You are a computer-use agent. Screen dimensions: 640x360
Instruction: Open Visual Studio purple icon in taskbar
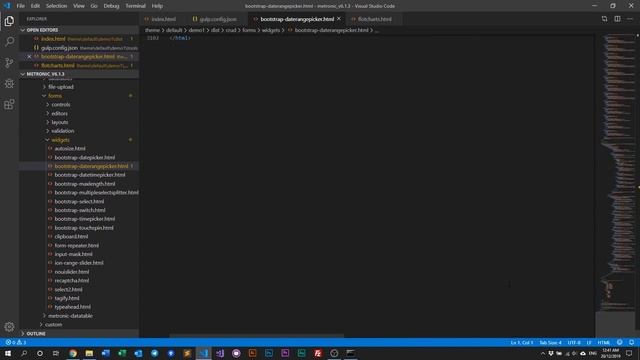click(x=220, y=353)
